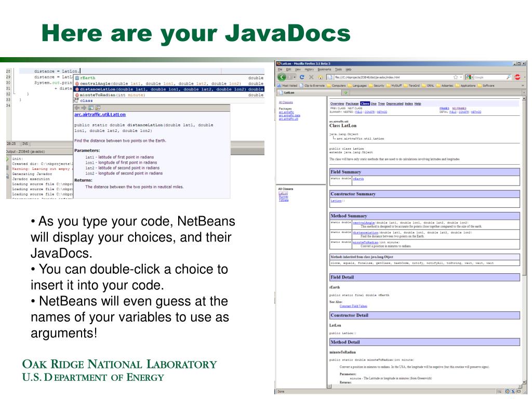Open the Firefox Edit menu
Viewport: 532px width, 399px height.
[x=288, y=69]
